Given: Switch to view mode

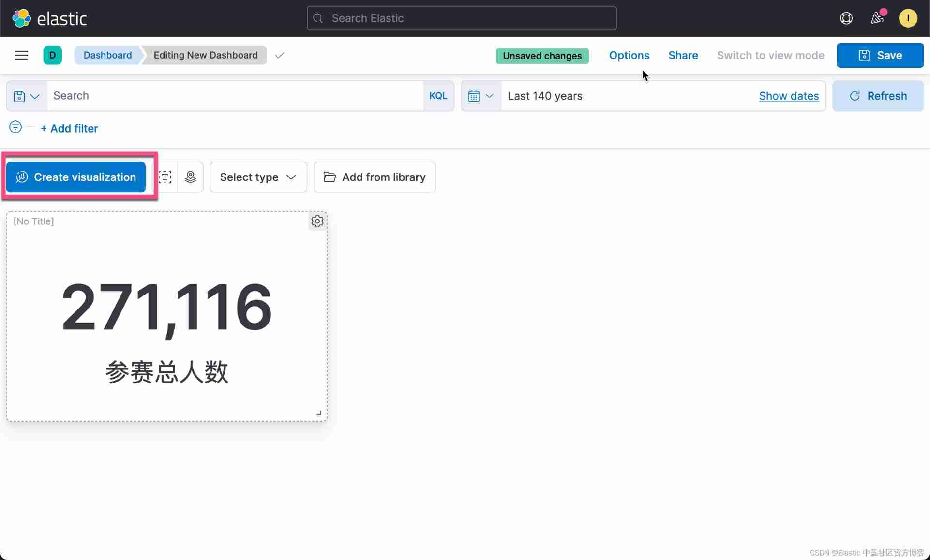Looking at the screenshot, I should pyautogui.click(x=770, y=55).
